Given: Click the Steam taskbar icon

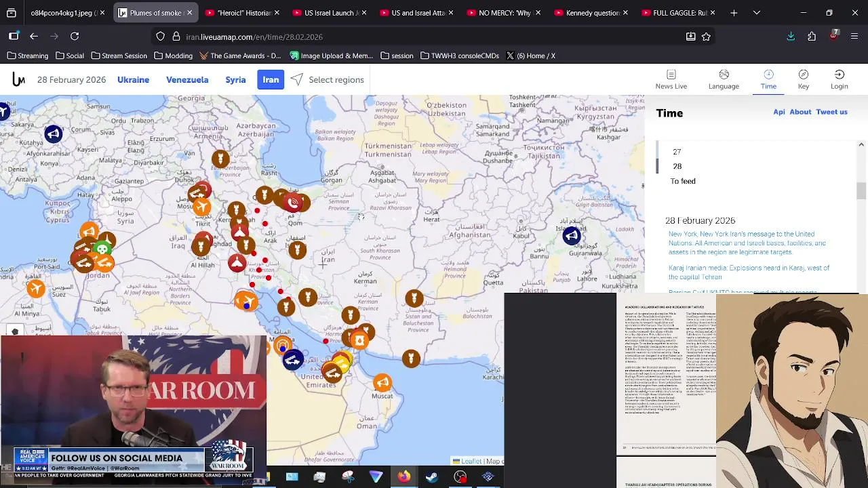Looking at the screenshot, I should click(x=431, y=477).
